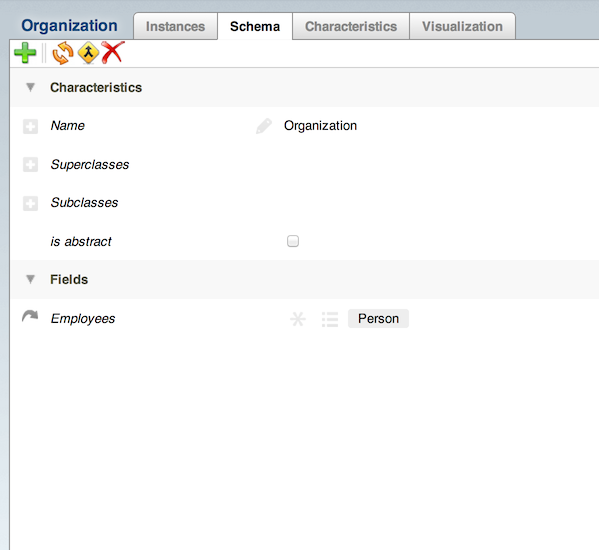The image size is (599, 550).
Task: Select the Schema tab
Action: point(255,26)
